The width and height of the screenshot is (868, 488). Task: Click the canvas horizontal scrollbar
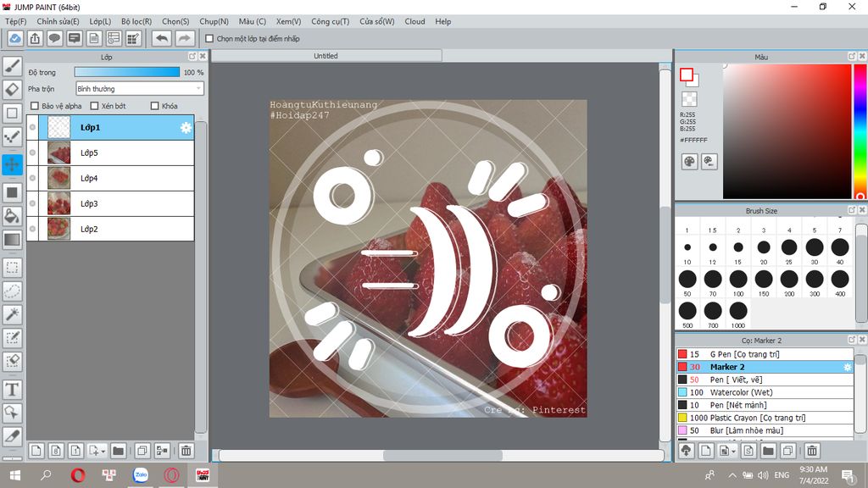tap(441, 455)
